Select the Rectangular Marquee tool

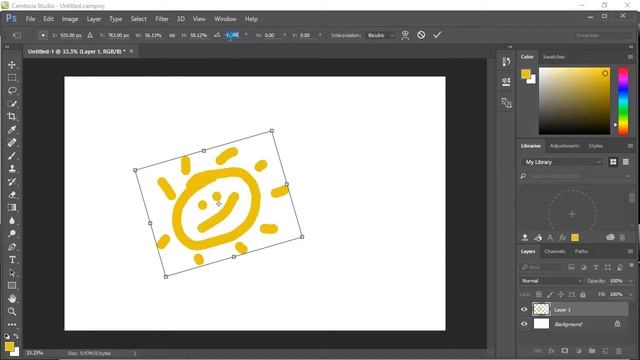tap(12, 78)
